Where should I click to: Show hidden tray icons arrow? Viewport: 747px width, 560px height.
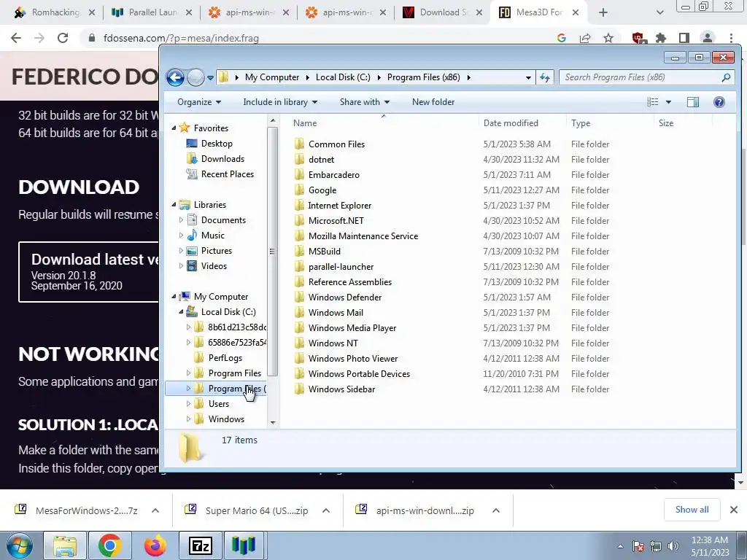tap(620, 546)
